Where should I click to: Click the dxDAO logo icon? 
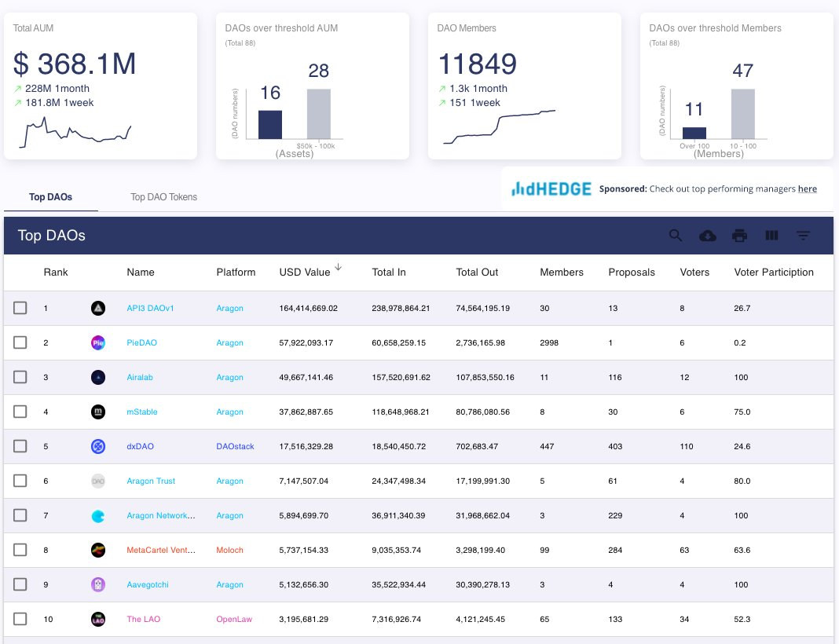tap(98, 446)
